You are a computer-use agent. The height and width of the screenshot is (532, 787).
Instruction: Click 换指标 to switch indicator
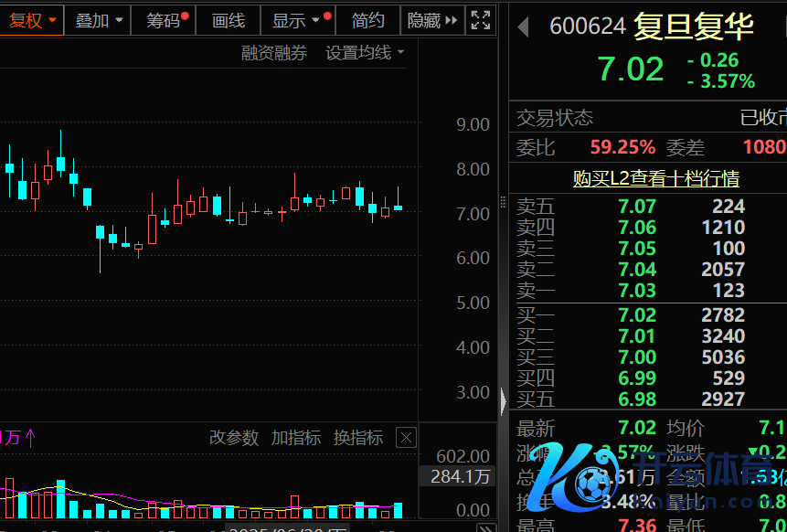(357, 438)
